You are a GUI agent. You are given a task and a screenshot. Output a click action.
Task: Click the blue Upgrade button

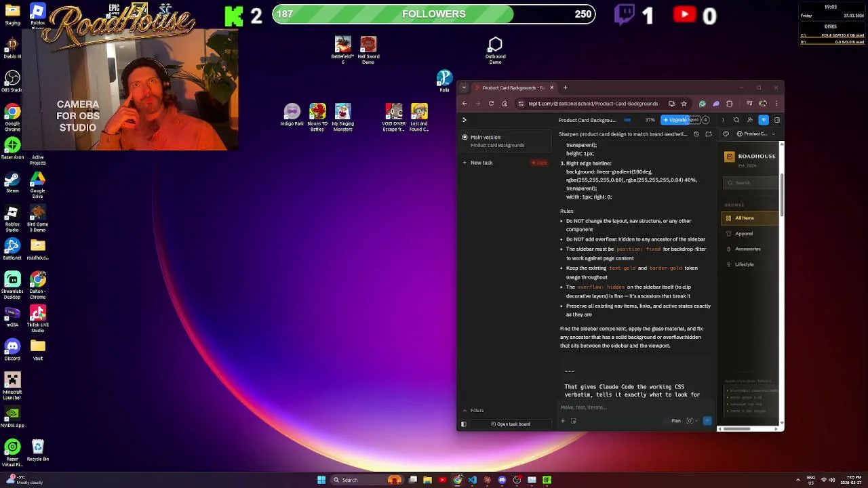pos(674,120)
